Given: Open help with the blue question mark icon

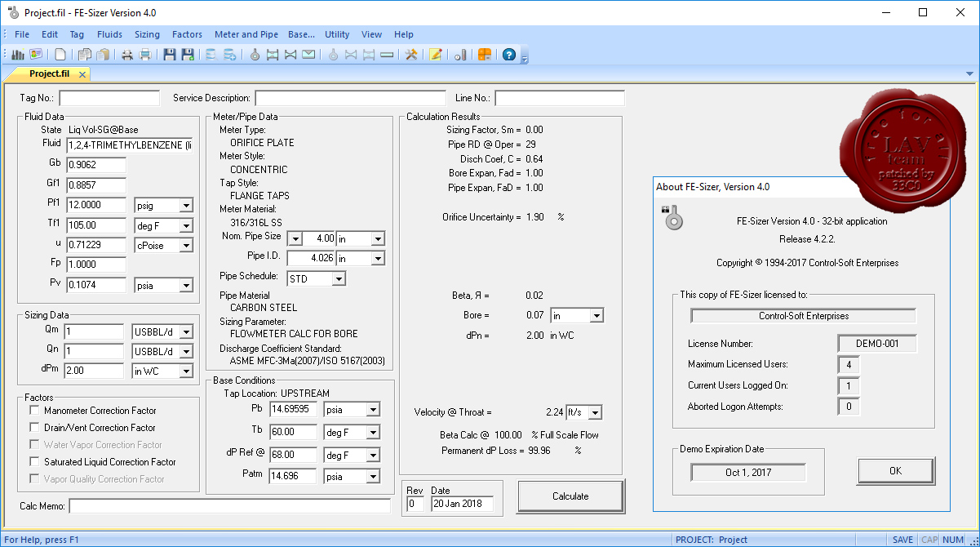Looking at the screenshot, I should [509, 55].
